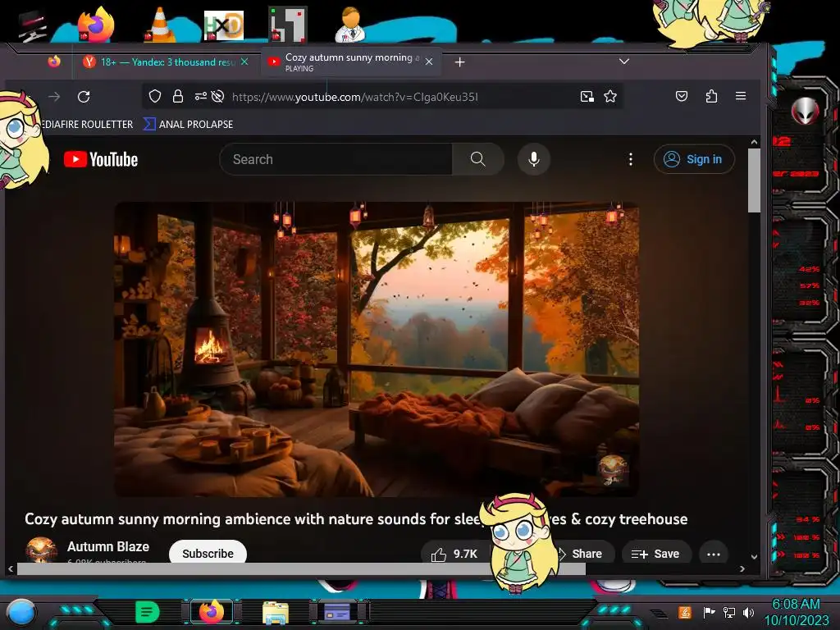Expand the list all tabs chevron

[624, 62]
